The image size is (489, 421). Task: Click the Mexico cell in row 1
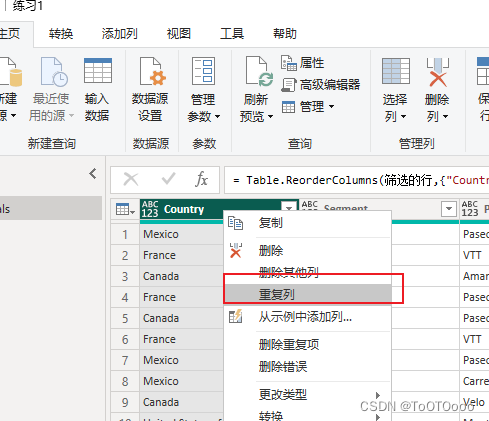(x=181, y=234)
